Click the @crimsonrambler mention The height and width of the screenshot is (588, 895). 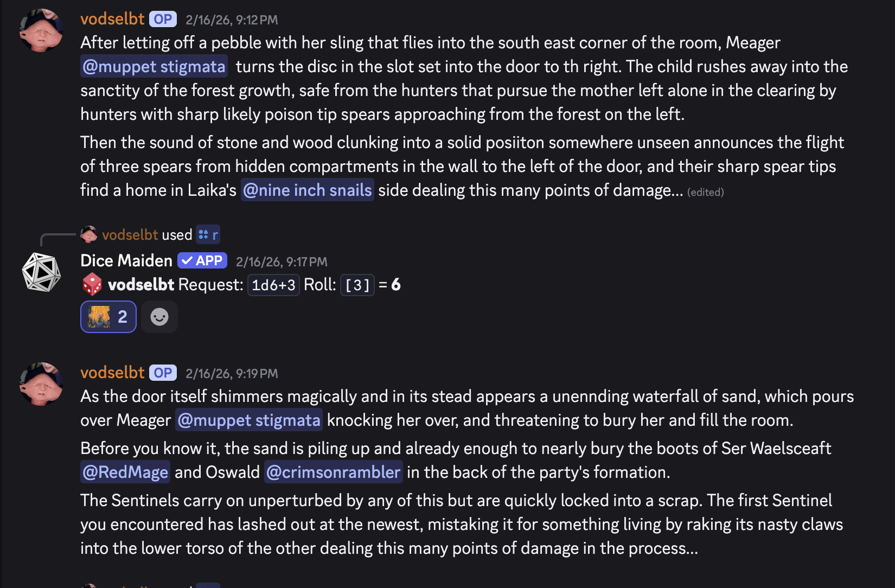tap(333, 472)
